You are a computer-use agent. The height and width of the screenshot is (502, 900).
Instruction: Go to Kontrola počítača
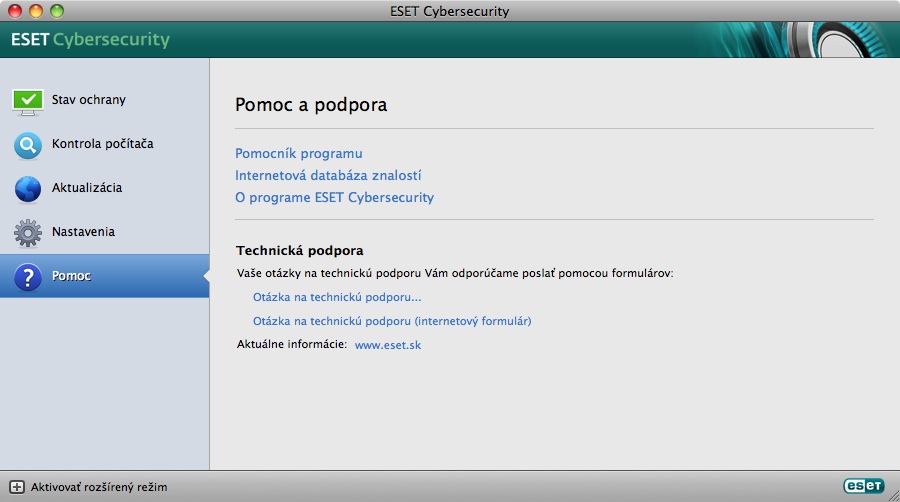[104, 144]
